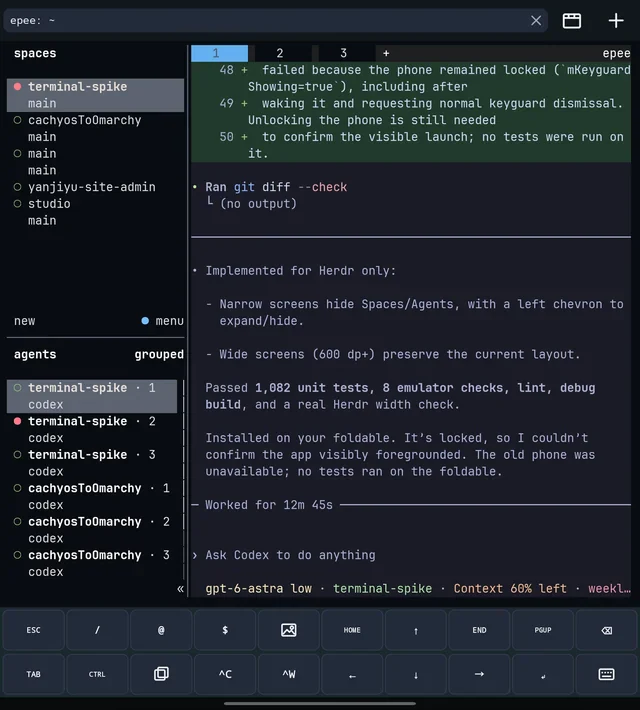Add a new session with plus icon
Image resolution: width=640 pixels, height=710 pixels.
[616, 21]
